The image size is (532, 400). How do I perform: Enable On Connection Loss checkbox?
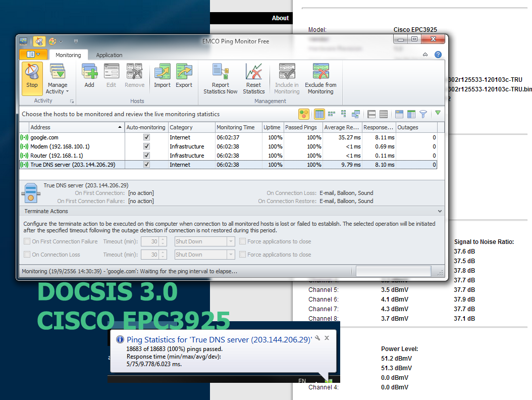click(x=27, y=255)
